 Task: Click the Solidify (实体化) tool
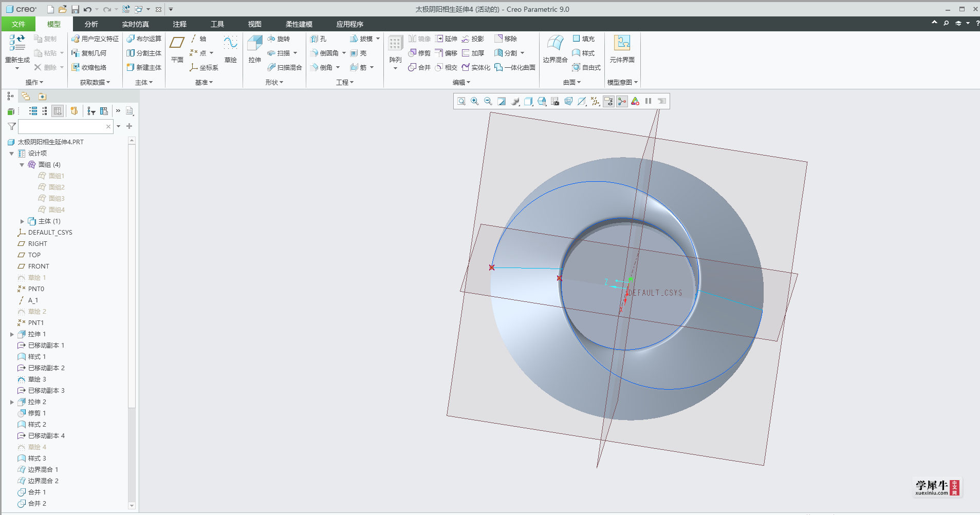[476, 67]
